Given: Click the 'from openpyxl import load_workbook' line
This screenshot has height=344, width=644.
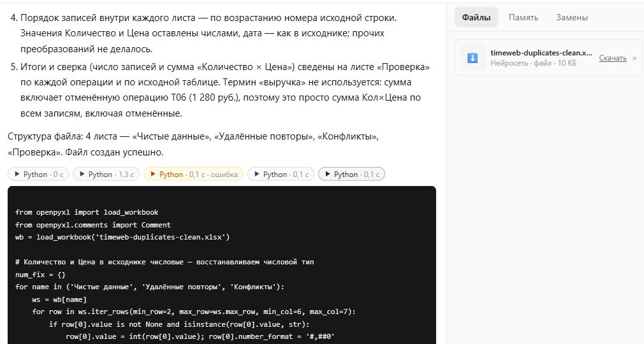Looking at the screenshot, I should [87, 212].
